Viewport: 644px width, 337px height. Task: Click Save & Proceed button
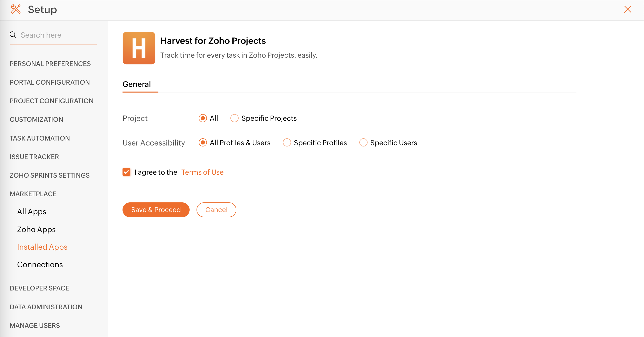coord(156,210)
